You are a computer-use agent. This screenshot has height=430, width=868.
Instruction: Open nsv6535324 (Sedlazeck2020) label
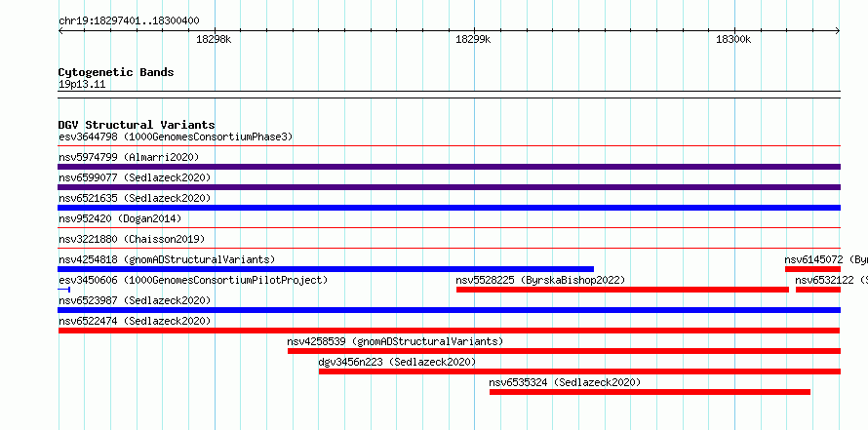(x=565, y=382)
